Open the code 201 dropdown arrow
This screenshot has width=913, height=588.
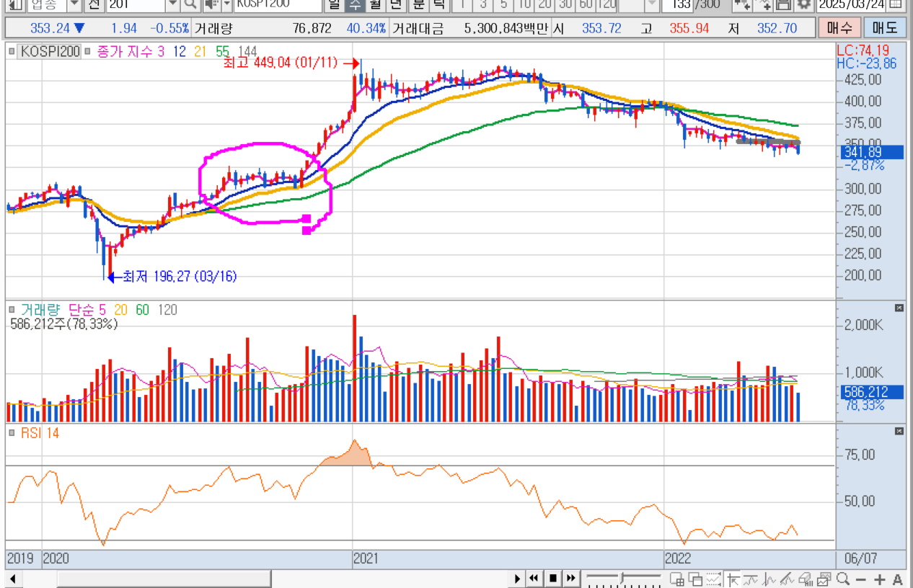(172, 5)
